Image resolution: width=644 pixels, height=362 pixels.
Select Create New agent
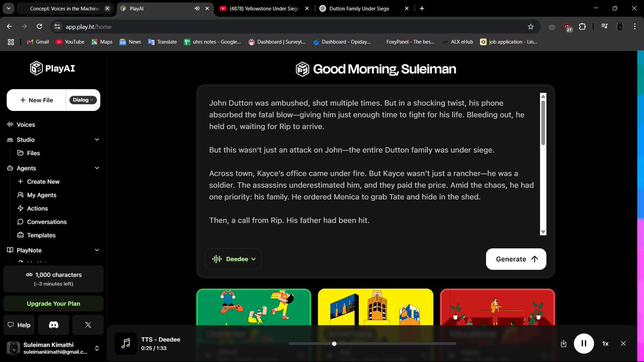coord(39,182)
